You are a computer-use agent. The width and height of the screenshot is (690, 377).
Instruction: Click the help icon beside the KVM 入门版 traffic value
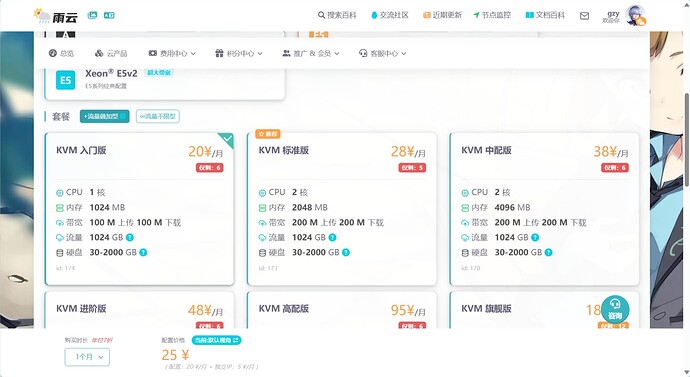[130, 238]
